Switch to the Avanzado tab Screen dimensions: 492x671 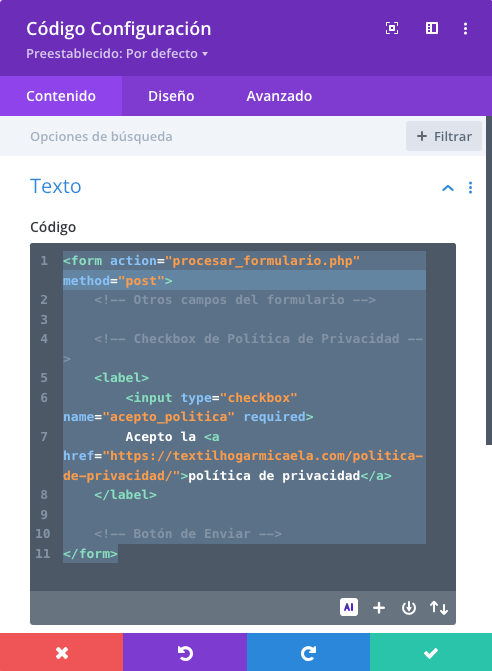[x=279, y=96]
